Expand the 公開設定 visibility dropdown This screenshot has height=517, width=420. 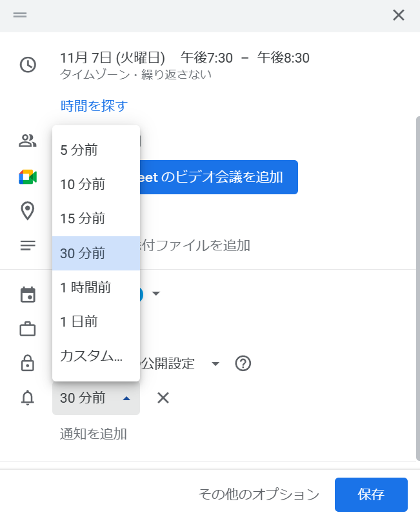(x=215, y=364)
